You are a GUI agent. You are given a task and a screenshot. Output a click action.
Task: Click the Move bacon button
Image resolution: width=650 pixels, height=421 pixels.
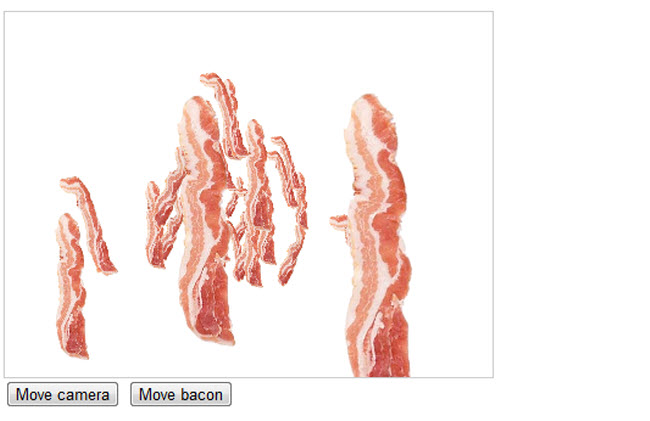point(181,394)
